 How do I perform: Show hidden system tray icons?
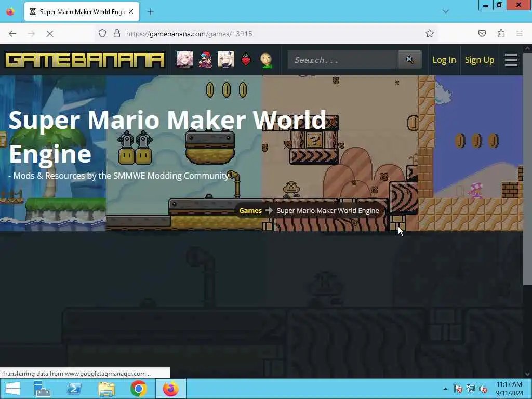point(445,389)
